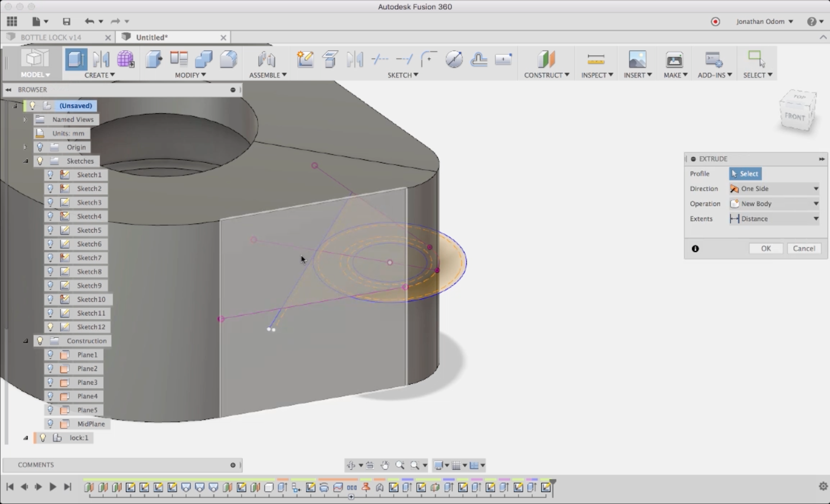This screenshot has width=830, height=504.
Task: Click the Pan hand icon in navigation bar
Action: (385, 465)
